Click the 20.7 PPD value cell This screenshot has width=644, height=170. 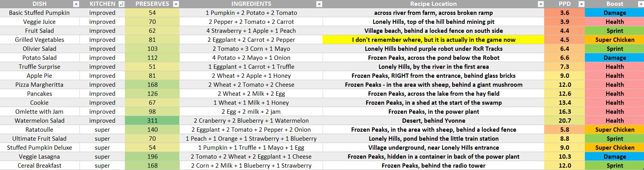[x=565, y=121]
